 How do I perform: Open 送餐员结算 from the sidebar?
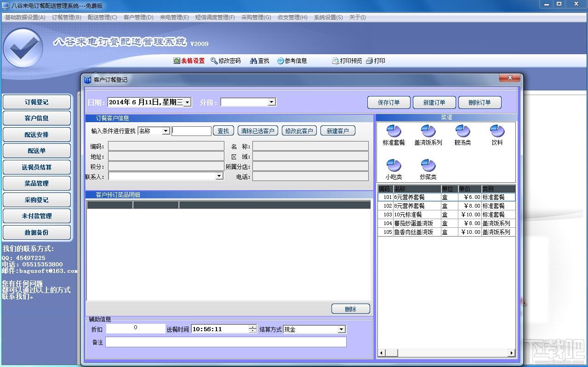[x=37, y=167]
